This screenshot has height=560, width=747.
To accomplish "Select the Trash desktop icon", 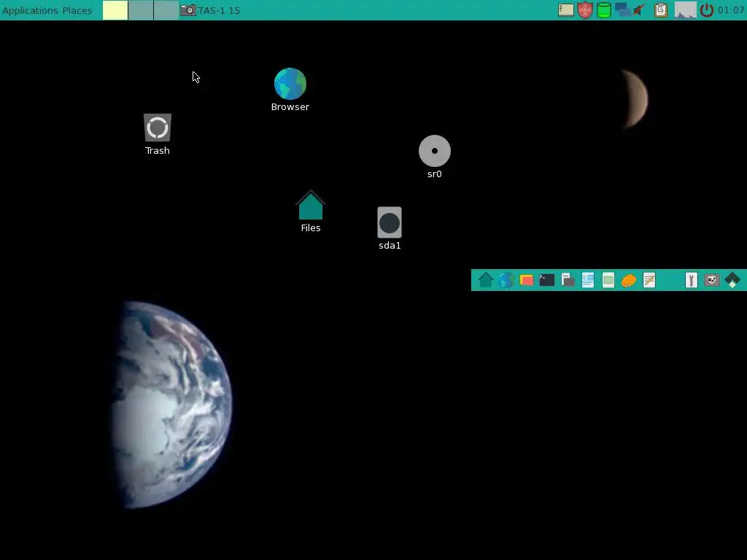I will (x=158, y=135).
